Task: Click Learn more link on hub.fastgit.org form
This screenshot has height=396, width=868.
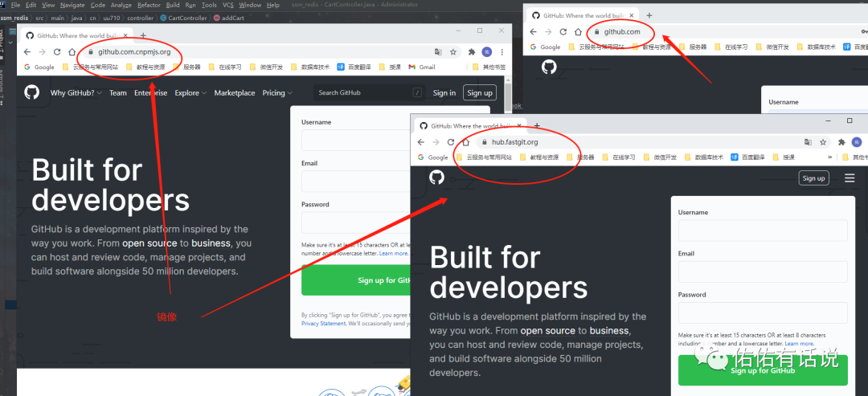Action: click(799, 344)
